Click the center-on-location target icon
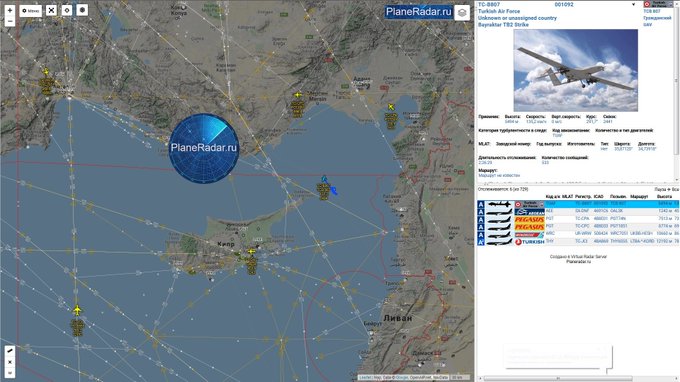Image resolution: width=680 pixels, height=382 pixels. point(67,10)
